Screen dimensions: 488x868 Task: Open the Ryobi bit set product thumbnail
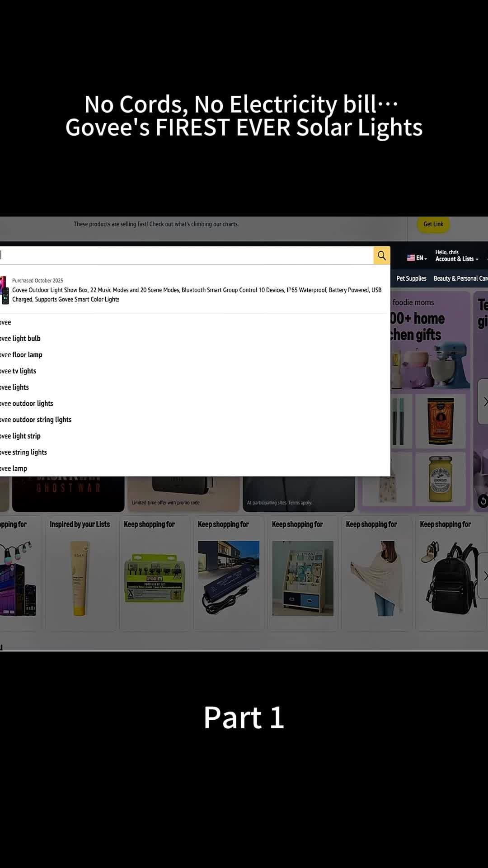pyautogui.click(x=155, y=578)
